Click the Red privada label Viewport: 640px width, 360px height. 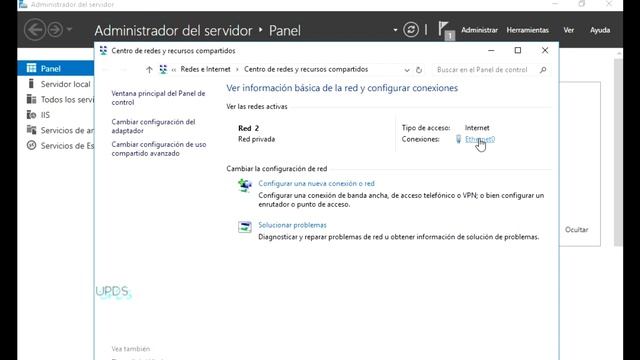256,139
